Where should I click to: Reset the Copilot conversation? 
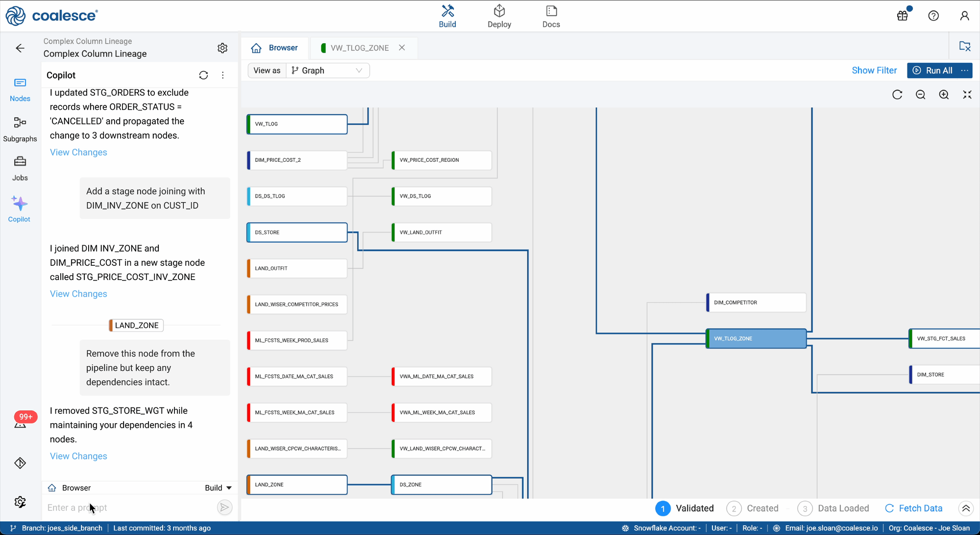click(x=203, y=75)
